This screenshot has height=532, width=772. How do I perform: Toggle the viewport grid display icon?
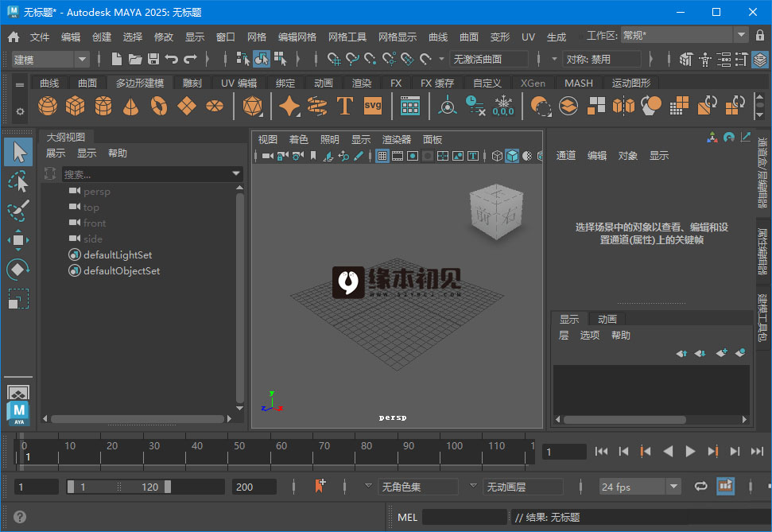pos(382,156)
